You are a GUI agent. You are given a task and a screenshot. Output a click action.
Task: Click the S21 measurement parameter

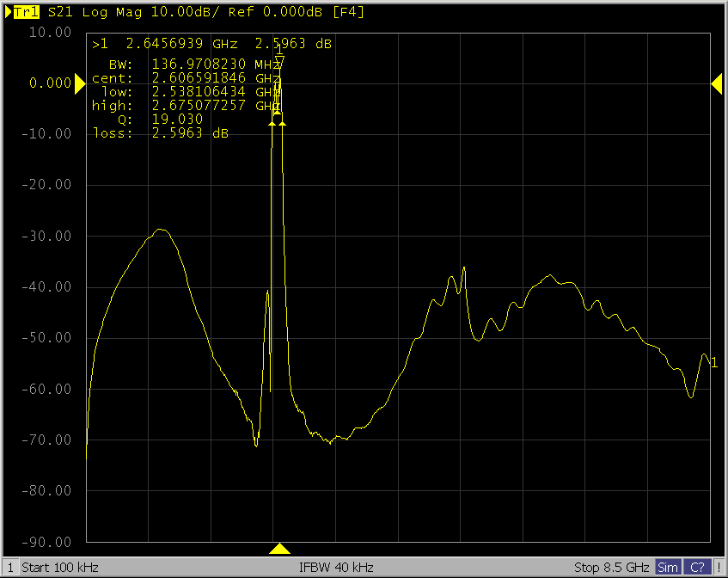point(59,12)
